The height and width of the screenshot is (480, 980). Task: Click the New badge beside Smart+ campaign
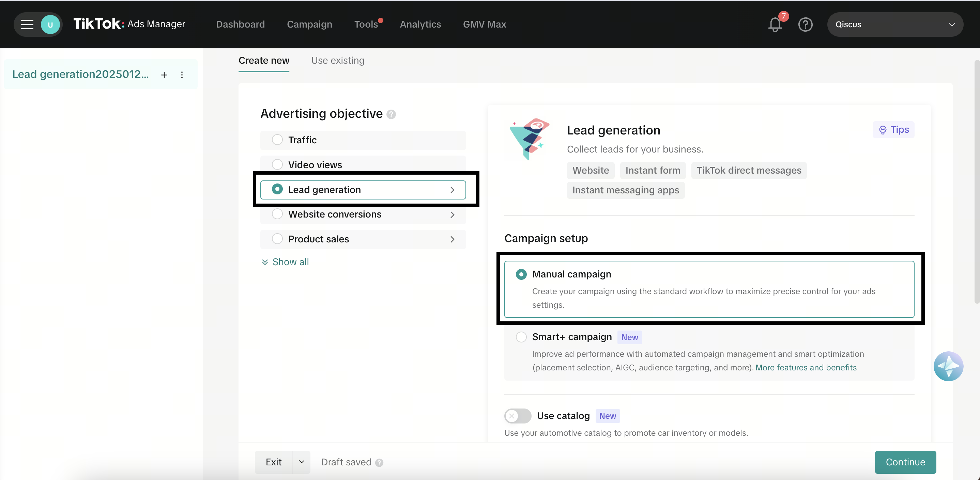(x=629, y=337)
